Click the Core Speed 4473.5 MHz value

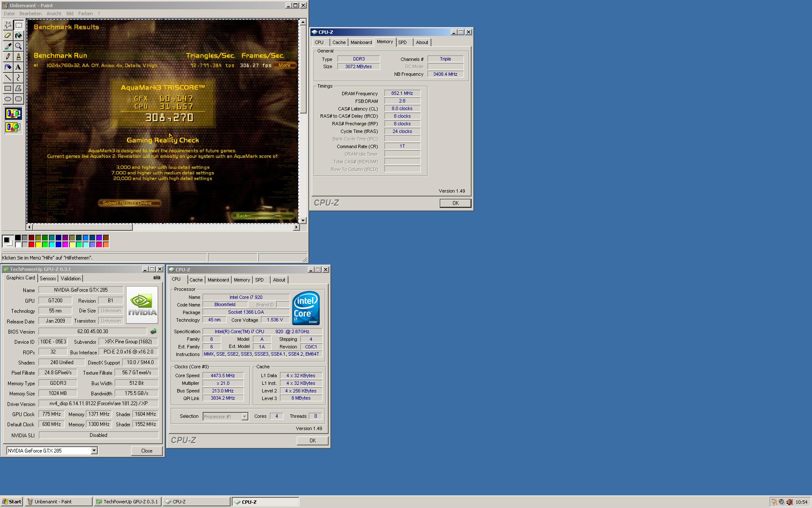coord(223,375)
